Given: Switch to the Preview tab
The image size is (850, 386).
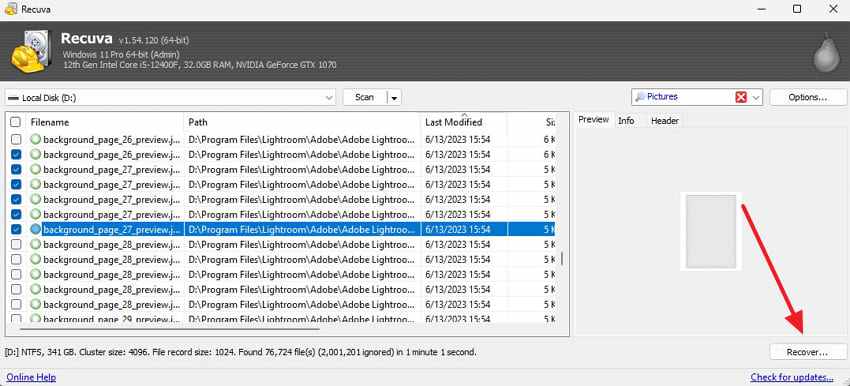Looking at the screenshot, I should pos(593,120).
